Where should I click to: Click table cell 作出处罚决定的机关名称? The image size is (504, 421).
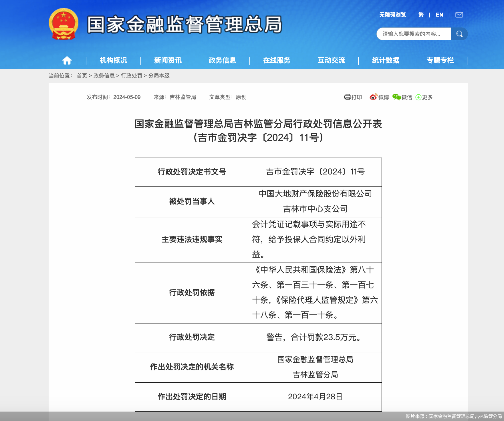point(192,367)
